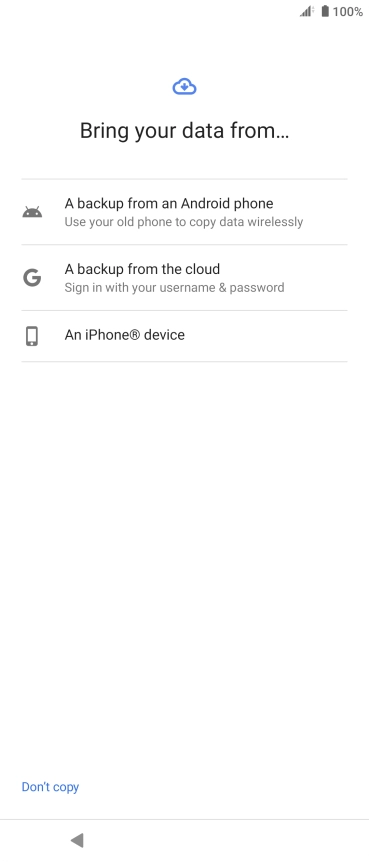Tap the Google G icon
369x862 pixels.
tap(32, 278)
